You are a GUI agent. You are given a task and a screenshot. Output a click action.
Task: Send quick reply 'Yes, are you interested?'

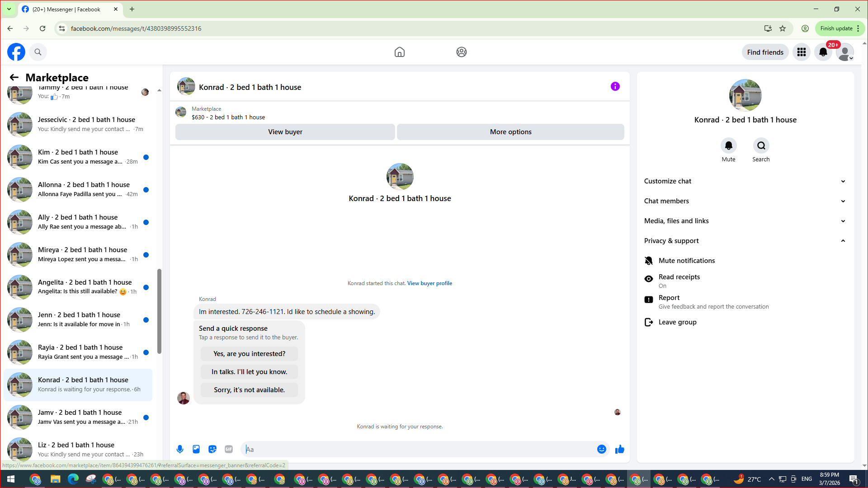tap(250, 354)
